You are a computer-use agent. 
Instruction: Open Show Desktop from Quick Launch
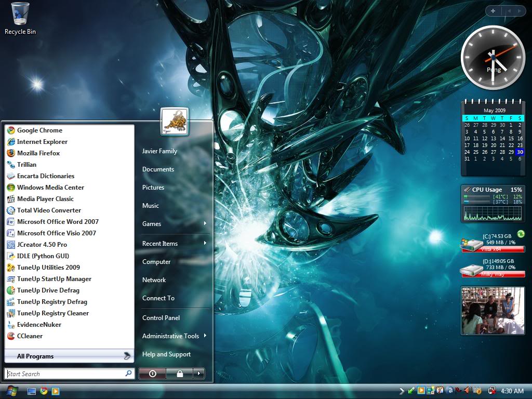click(x=32, y=391)
